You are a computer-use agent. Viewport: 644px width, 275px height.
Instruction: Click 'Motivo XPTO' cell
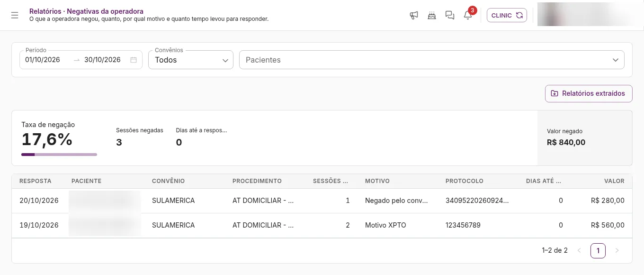click(385, 225)
